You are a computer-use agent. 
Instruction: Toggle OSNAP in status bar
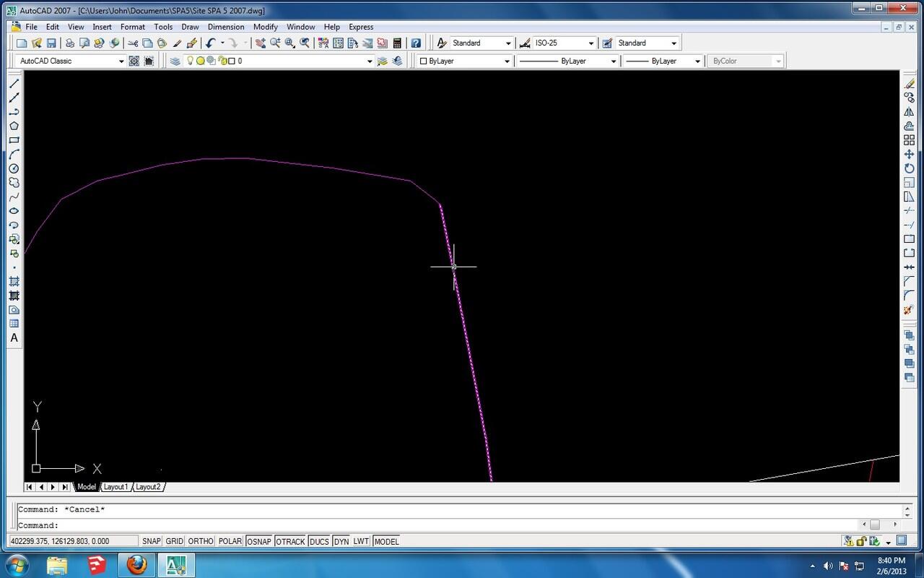259,541
